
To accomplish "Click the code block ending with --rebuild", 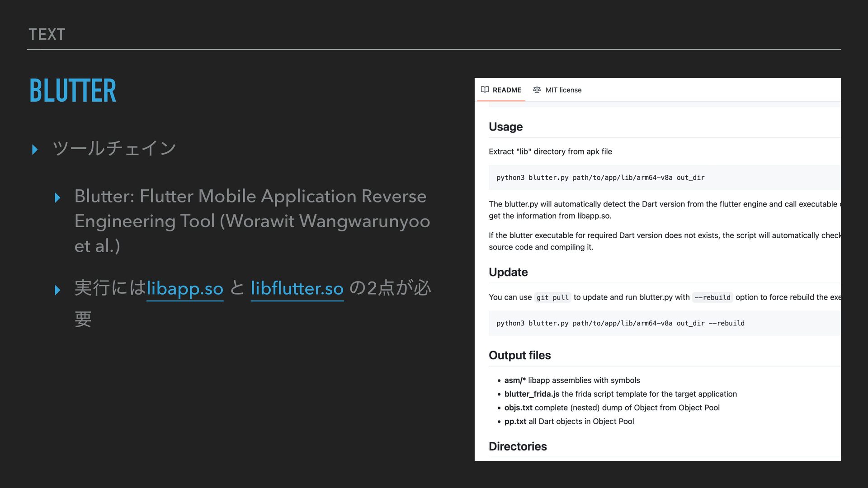I will pyautogui.click(x=620, y=323).
